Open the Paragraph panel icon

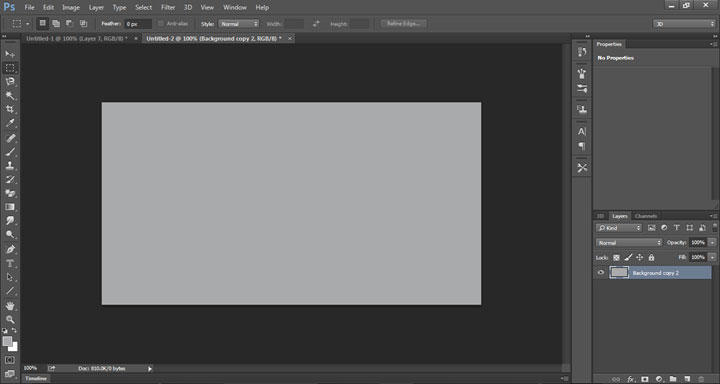(582, 146)
